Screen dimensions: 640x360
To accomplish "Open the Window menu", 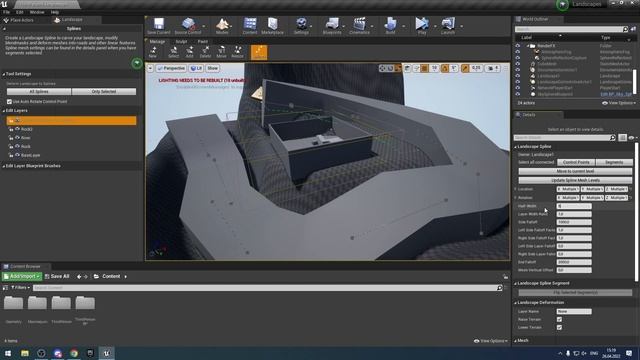I will pos(37,12).
